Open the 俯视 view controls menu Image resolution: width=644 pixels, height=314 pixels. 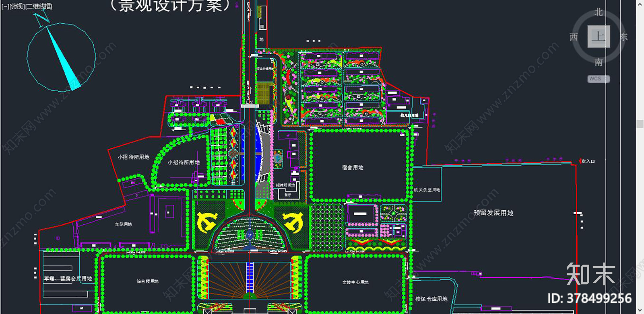pos(17,6)
